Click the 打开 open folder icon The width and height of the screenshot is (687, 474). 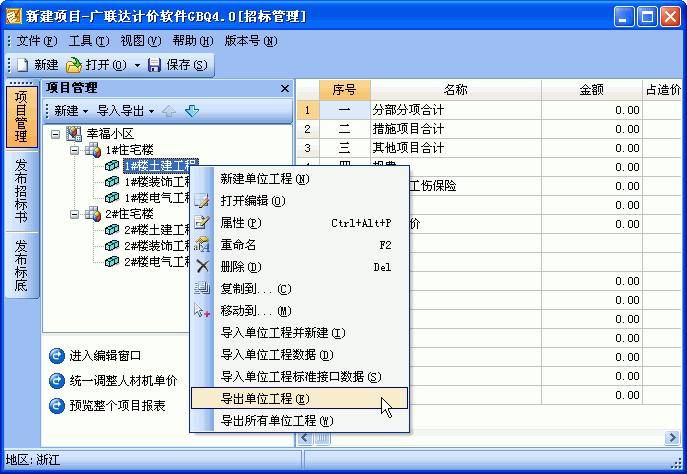tap(74, 65)
